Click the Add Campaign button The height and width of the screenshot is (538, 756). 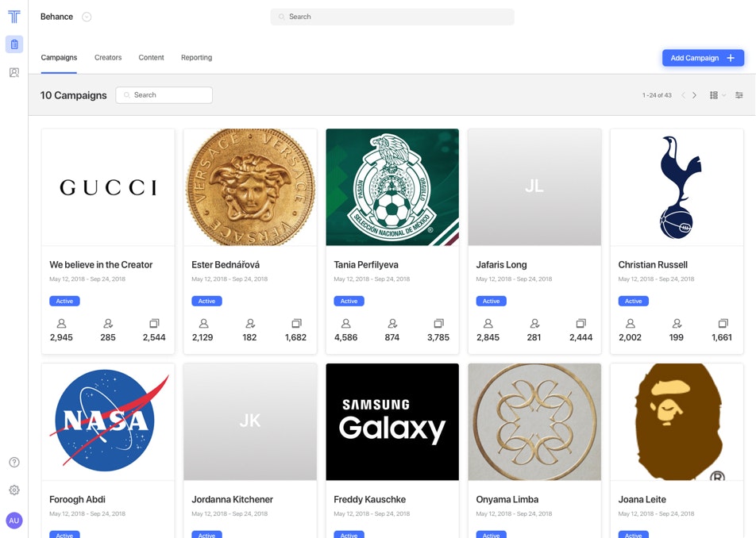coord(703,58)
